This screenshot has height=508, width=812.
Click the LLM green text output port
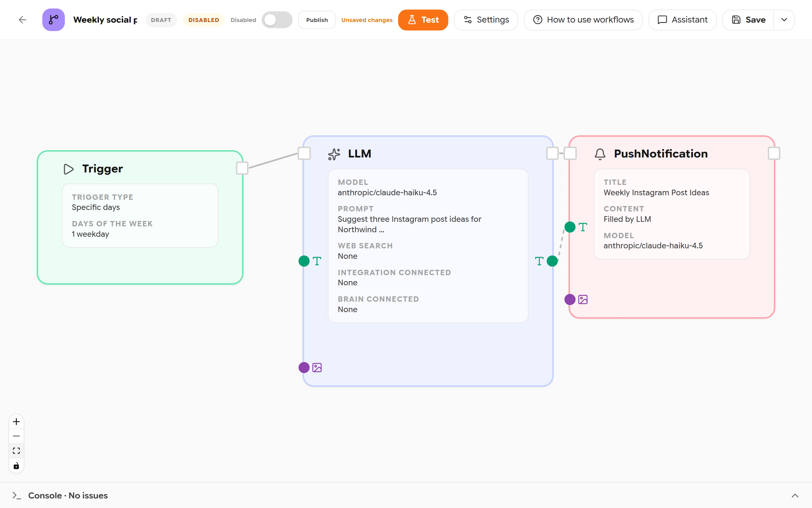(552, 261)
